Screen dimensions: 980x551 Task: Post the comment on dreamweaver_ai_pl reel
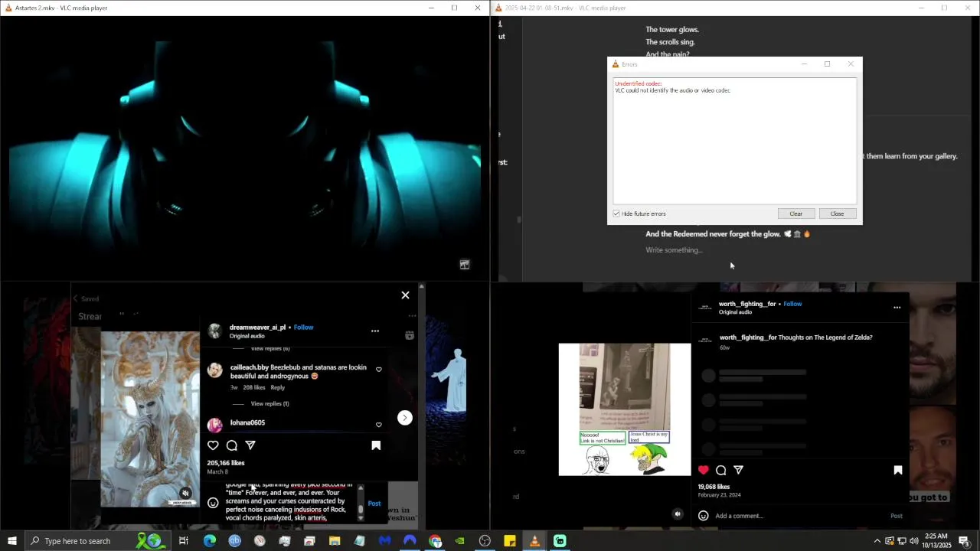click(374, 504)
